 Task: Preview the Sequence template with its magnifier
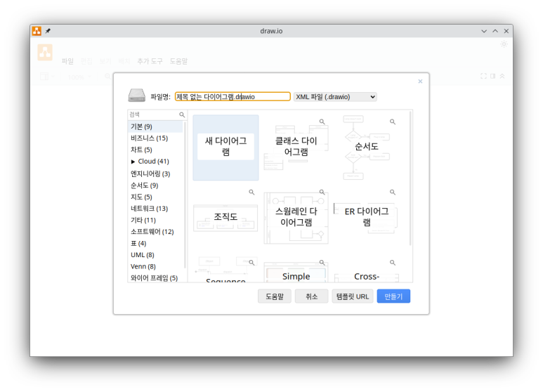(x=251, y=263)
